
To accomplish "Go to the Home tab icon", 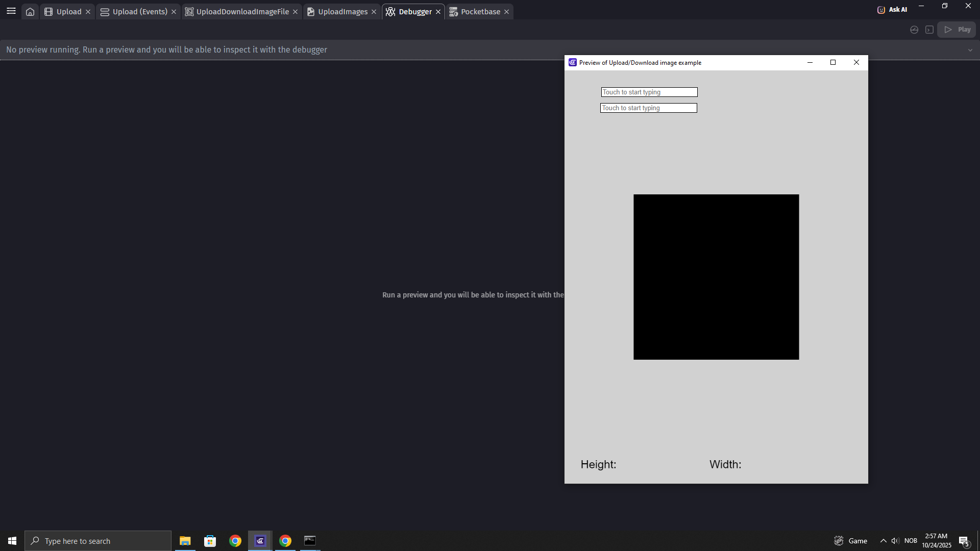I will 30,12.
